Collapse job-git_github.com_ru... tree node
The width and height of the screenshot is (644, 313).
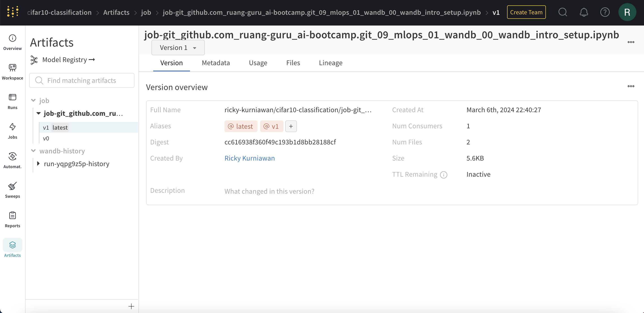39,114
